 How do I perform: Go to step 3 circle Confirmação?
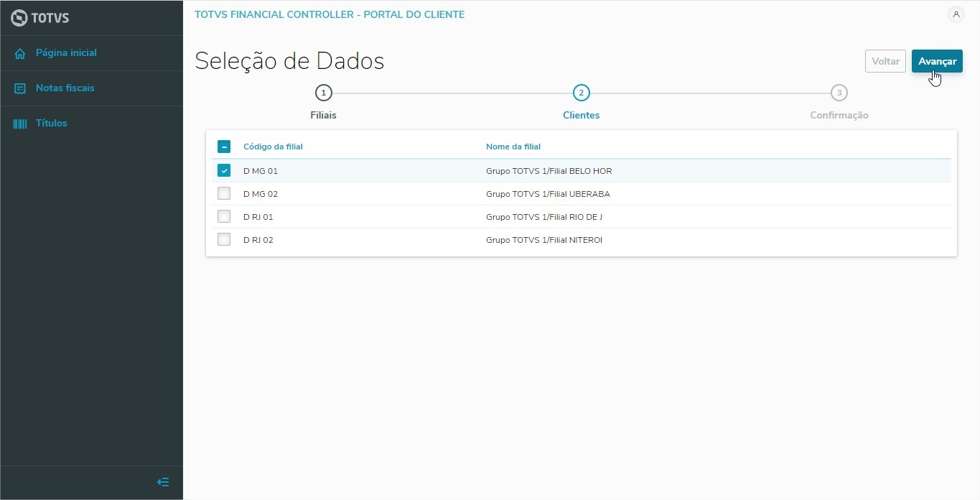point(839,93)
